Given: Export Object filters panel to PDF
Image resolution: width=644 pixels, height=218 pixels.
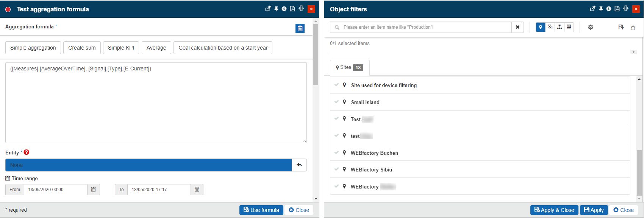Looking at the screenshot, I should pyautogui.click(x=617, y=9).
